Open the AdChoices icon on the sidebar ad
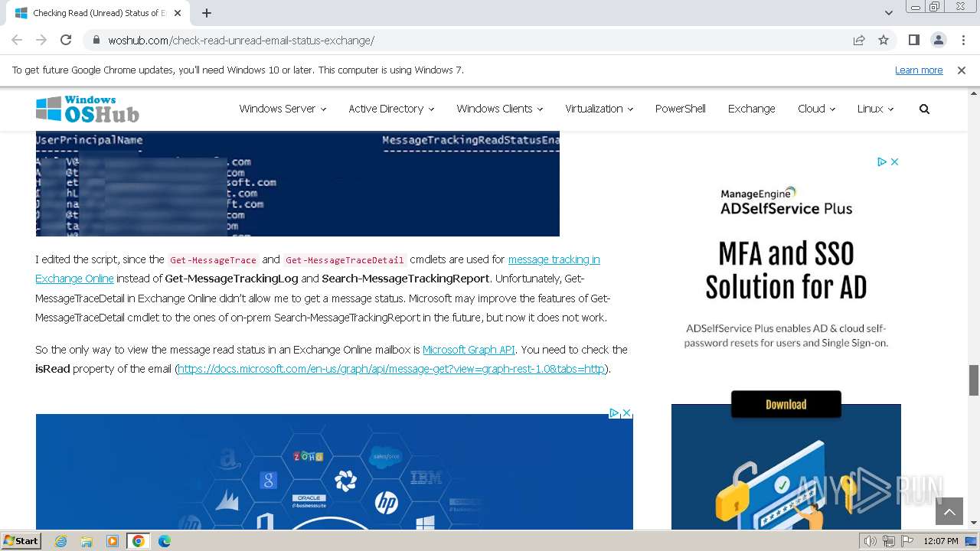 tap(881, 161)
